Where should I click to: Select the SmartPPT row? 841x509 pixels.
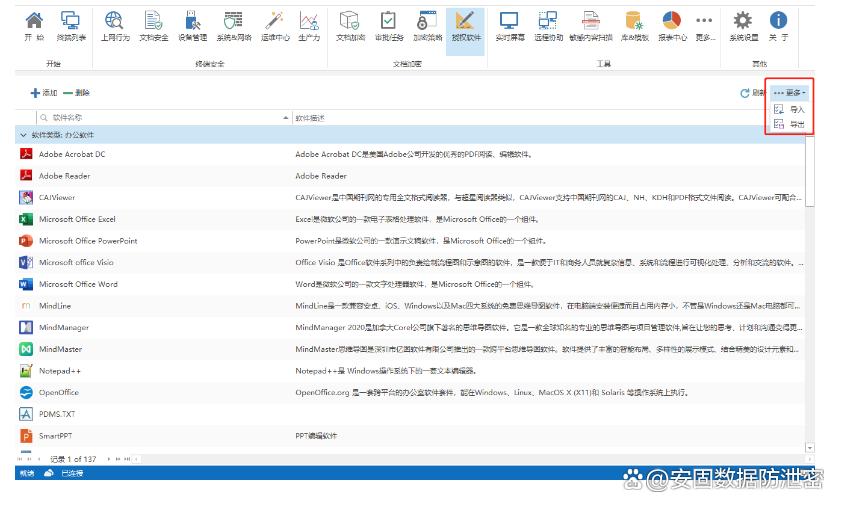[410, 436]
